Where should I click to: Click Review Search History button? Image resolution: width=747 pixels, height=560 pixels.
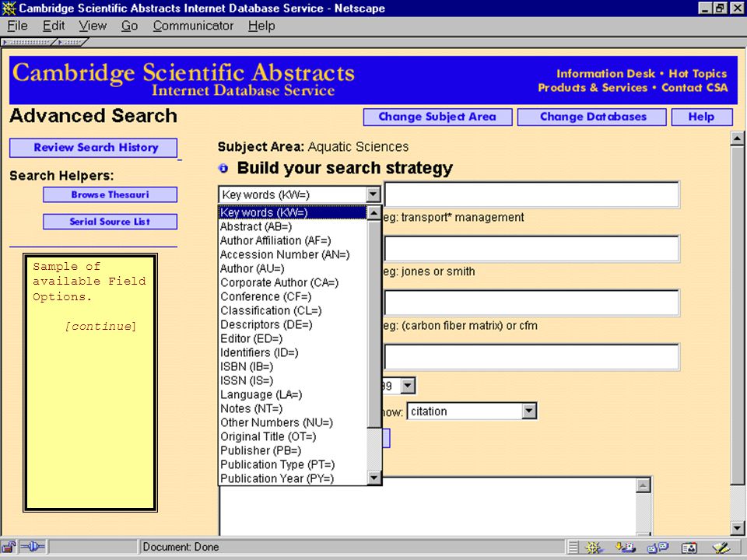point(93,148)
